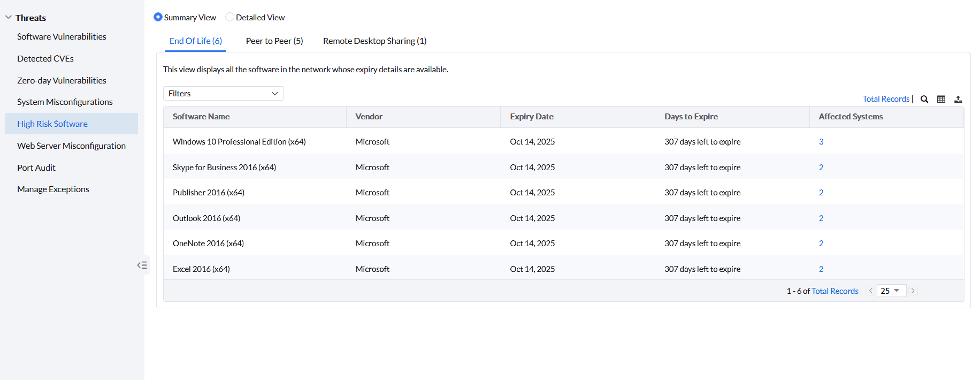Open the Filters dropdown

pos(223,93)
